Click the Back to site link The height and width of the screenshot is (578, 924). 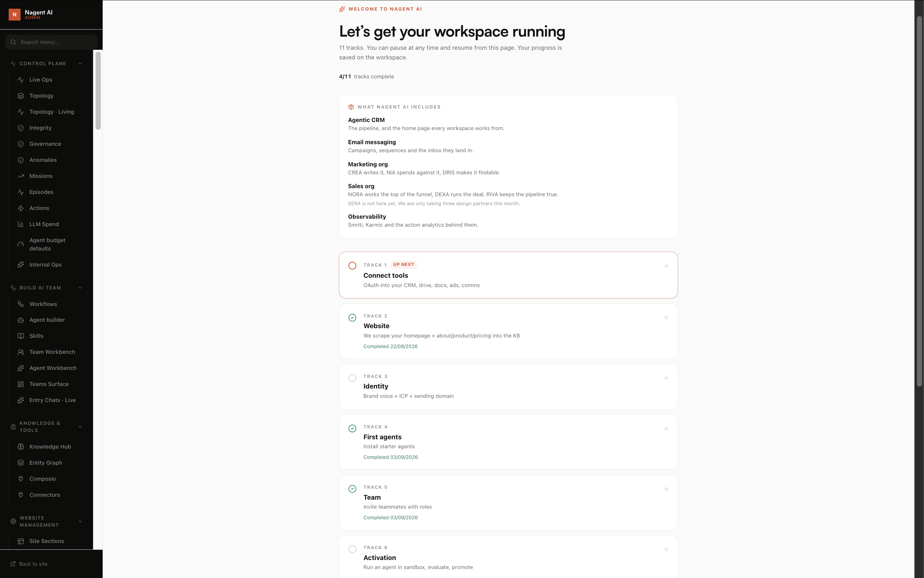point(29,564)
